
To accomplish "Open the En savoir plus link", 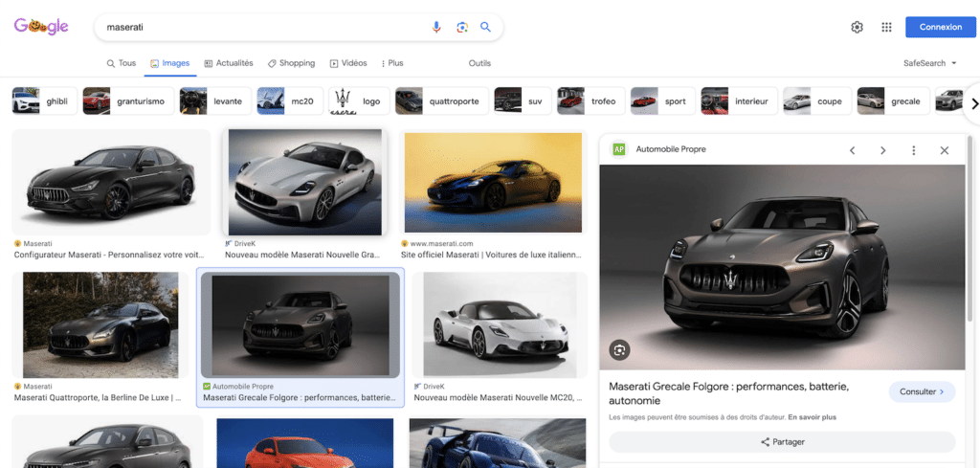I will click(x=812, y=416).
